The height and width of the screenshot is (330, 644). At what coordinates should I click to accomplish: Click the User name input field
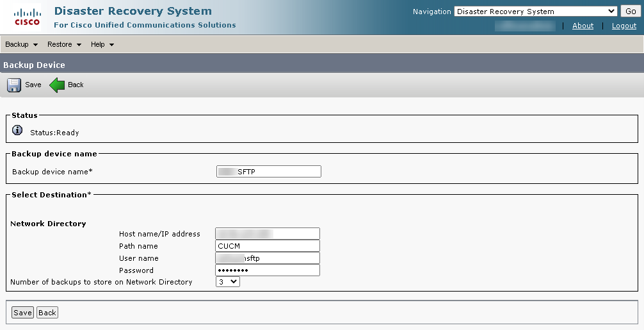tap(268, 258)
